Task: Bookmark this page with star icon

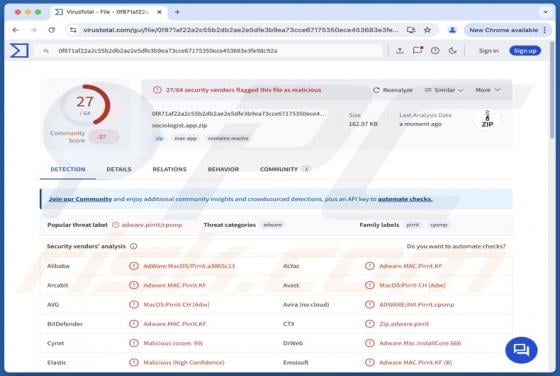Action: 428,30
